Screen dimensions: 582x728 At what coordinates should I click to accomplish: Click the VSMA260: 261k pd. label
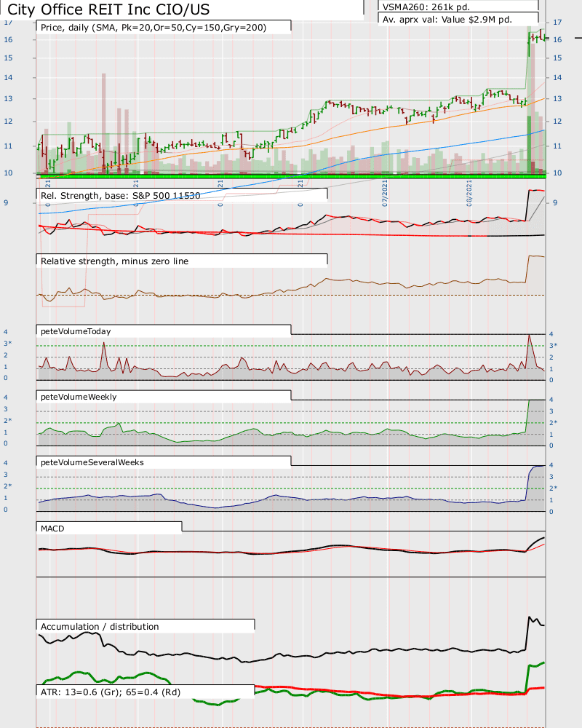426,7
